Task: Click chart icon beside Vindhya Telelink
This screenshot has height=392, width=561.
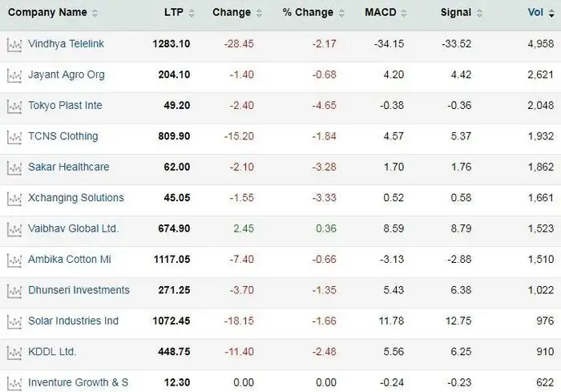Action: click(14, 45)
